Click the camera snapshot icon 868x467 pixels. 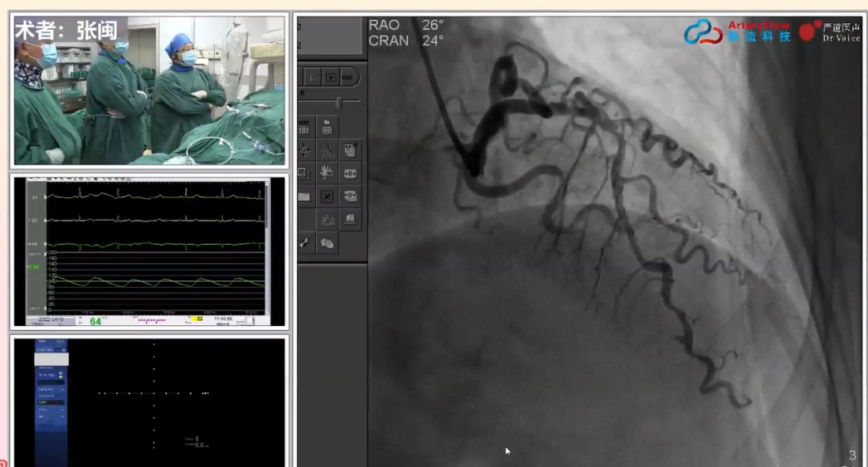click(327, 219)
